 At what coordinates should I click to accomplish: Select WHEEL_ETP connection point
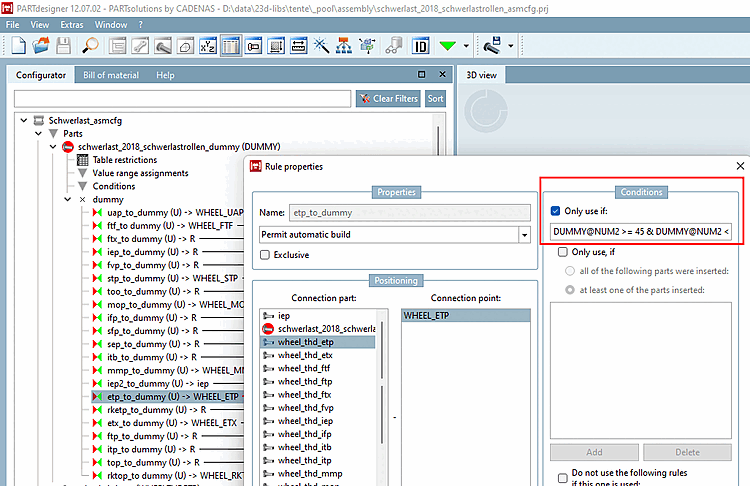pos(465,316)
